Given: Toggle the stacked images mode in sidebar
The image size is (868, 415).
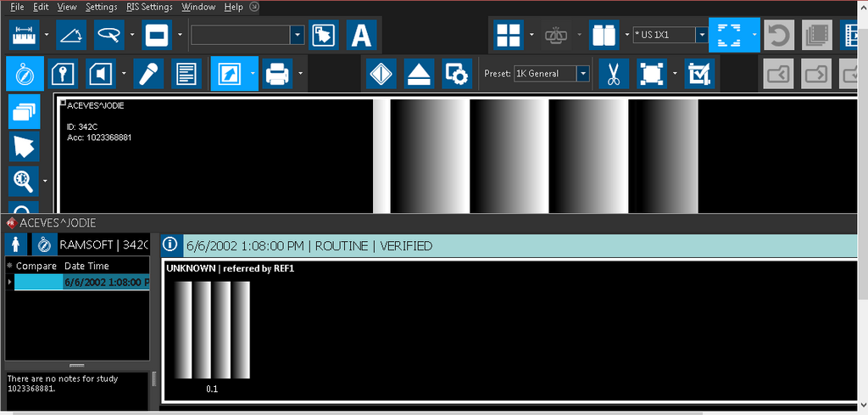Looking at the screenshot, I should 24,111.
